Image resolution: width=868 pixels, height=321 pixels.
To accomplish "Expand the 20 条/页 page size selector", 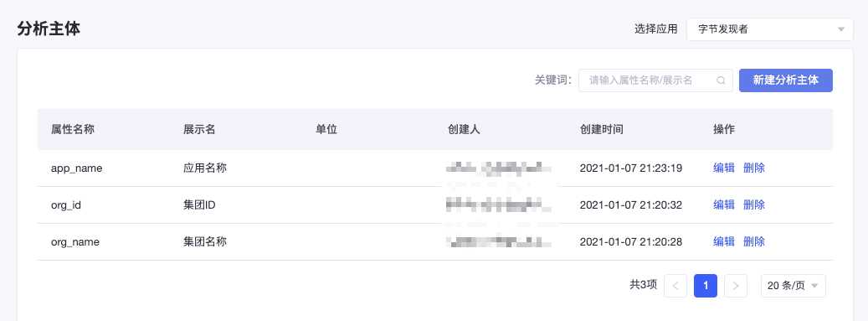I will tap(794, 286).
